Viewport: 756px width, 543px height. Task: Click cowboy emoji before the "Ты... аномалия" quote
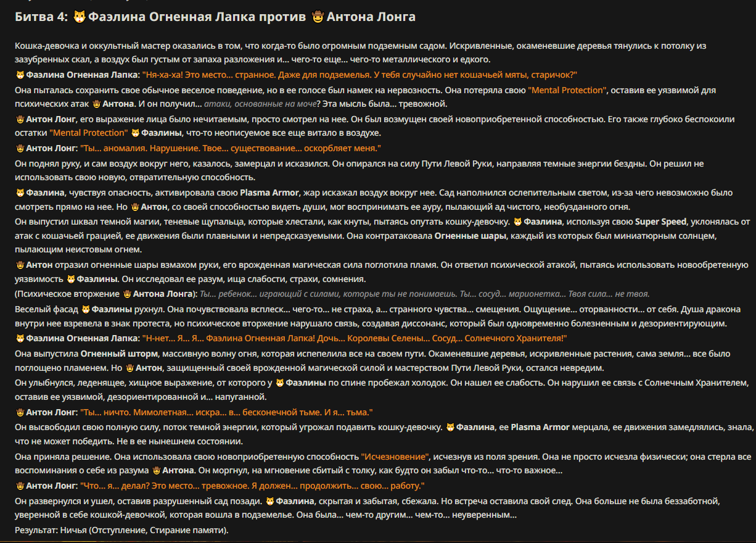[x=20, y=148]
